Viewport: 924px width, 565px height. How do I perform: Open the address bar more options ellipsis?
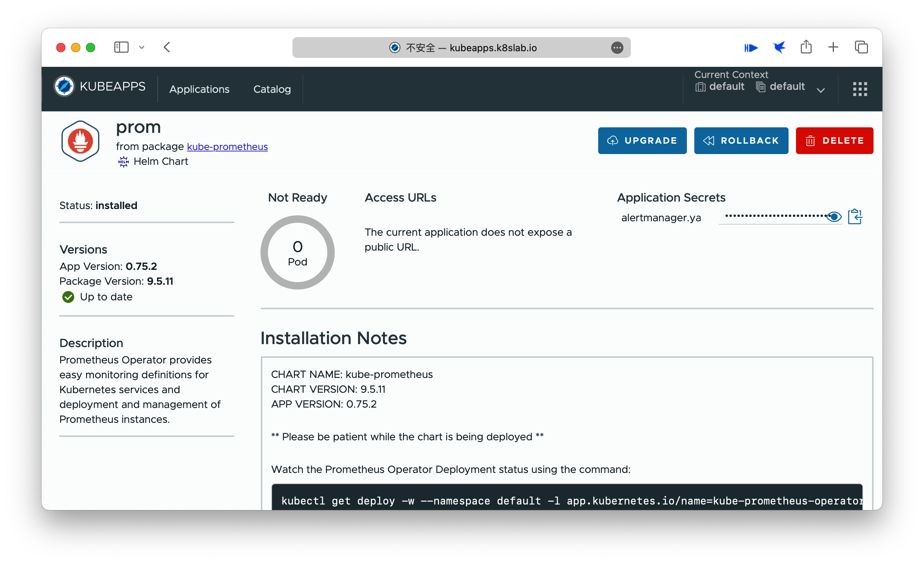pos(617,48)
